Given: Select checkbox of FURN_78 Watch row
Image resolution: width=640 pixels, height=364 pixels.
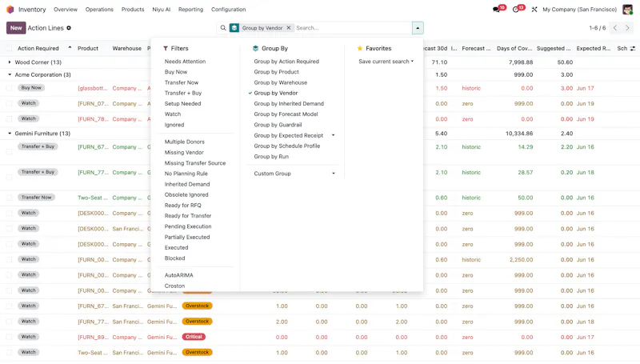Looking at the screenshot, I should click(x=9, y=119).
